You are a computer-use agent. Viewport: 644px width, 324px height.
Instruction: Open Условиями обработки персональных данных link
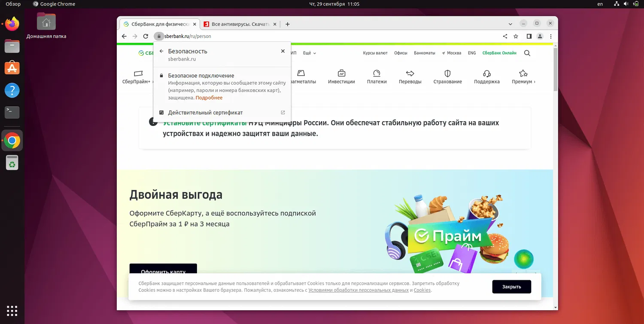[358, 290]
